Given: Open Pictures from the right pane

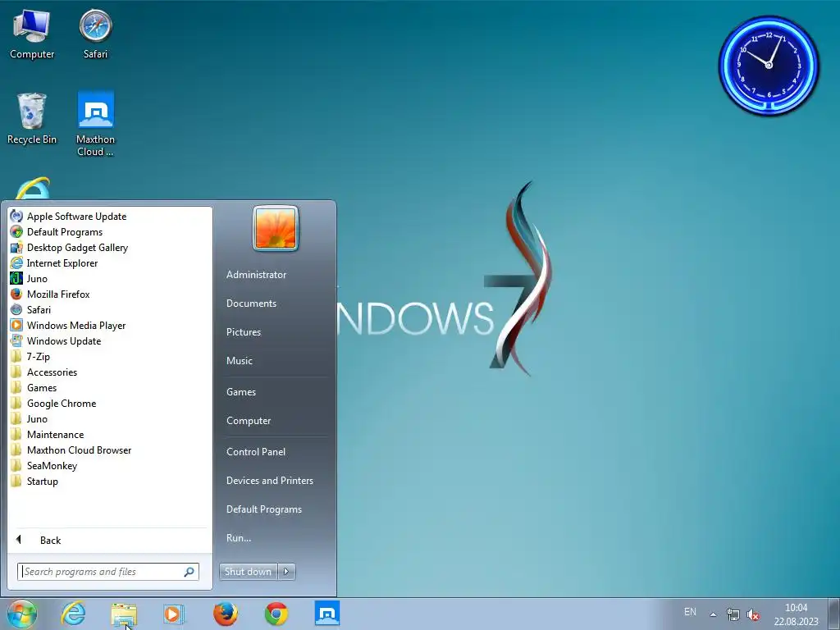Looking at the screenshot, I should click(x=243, y=332).
